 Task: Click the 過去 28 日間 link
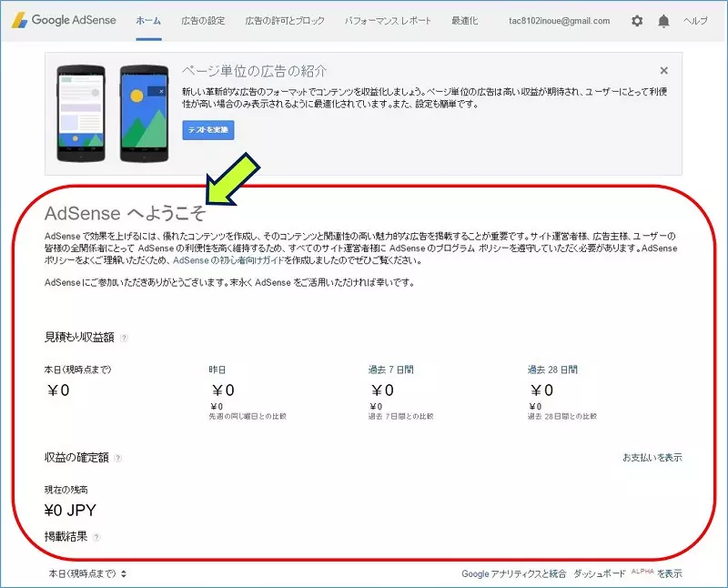[x=552, y=370]
